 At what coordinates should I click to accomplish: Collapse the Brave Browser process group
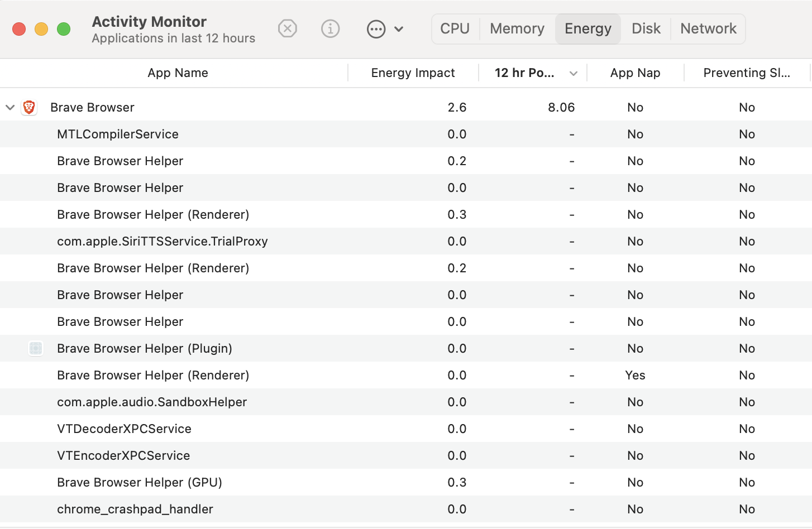(x=10, y=107)
